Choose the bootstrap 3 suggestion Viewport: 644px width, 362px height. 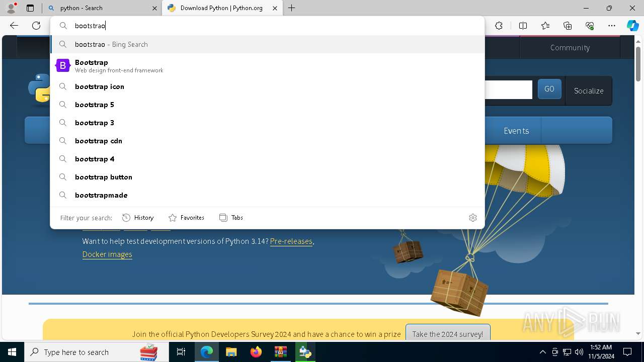[x=268, y=123]
